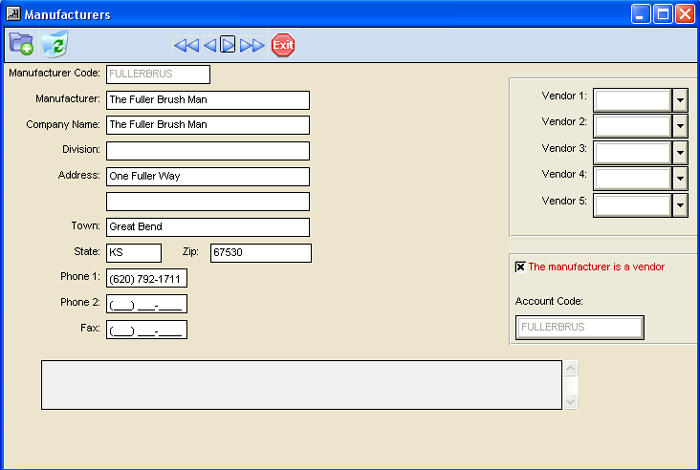This screenshot has height=470, width=700.
Task: Minimize the Manufacturers window
Action: [x=641, y=14]
